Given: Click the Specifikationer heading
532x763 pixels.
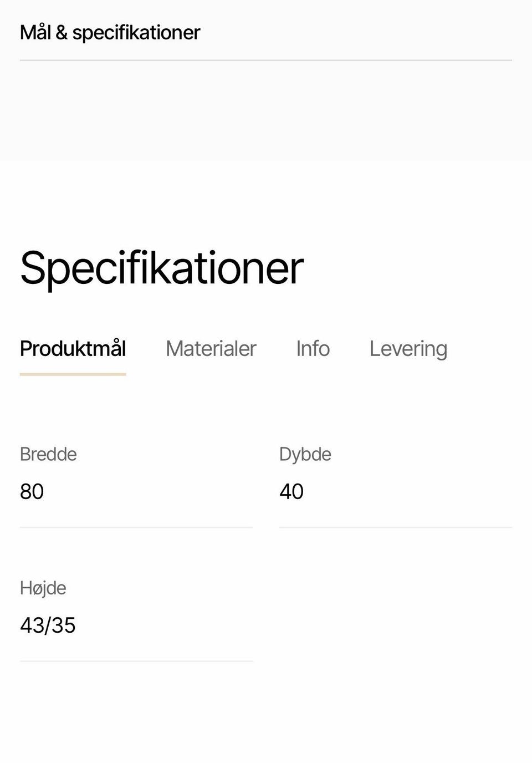Looking at the screenshot, I should pyautogui.click(x=161, y=268).
